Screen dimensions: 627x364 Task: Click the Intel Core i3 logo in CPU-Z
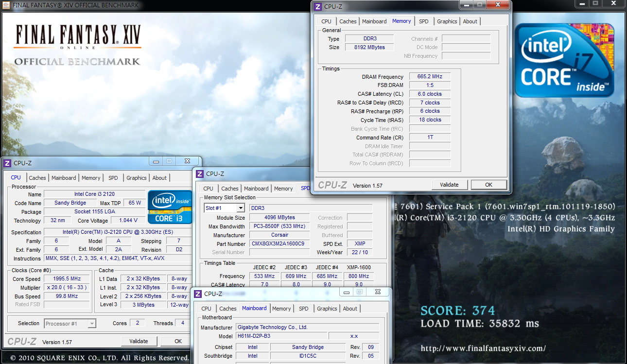(170, 207)
